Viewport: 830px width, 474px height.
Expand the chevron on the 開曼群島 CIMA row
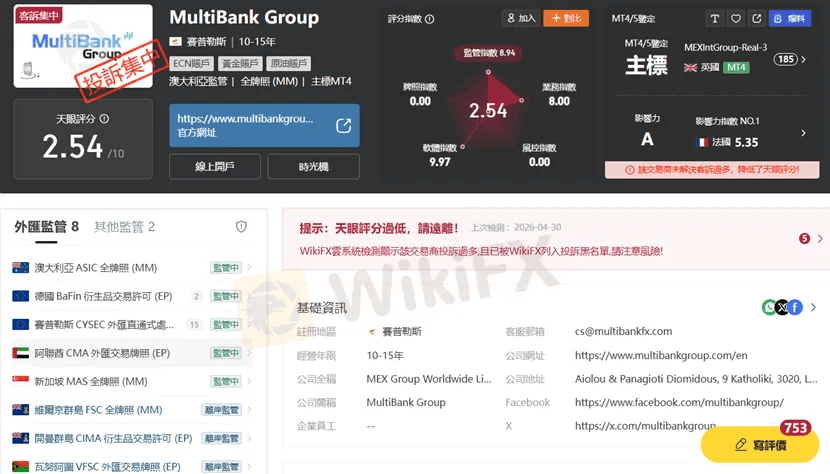click(x=249, y=439)
